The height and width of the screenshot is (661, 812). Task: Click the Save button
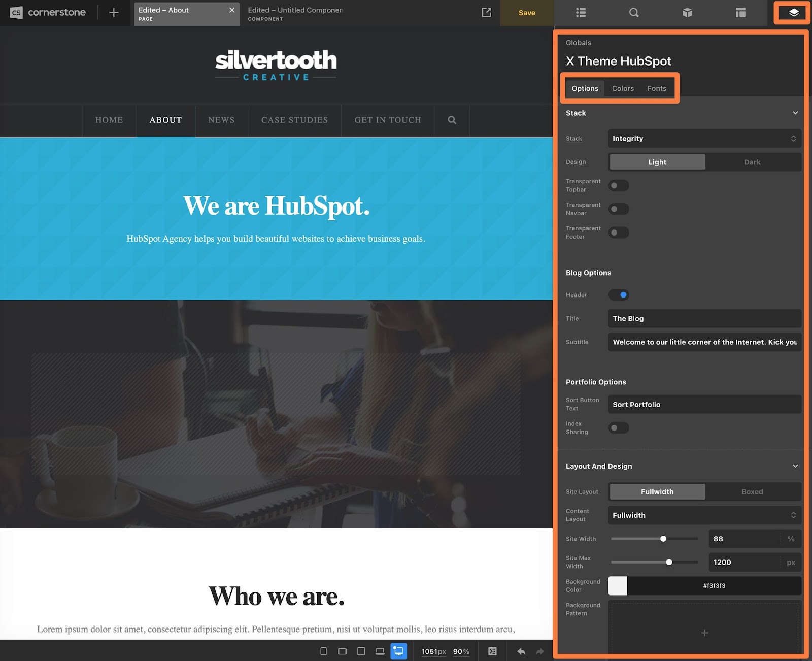pyautogui.click(x=527, y=13)
